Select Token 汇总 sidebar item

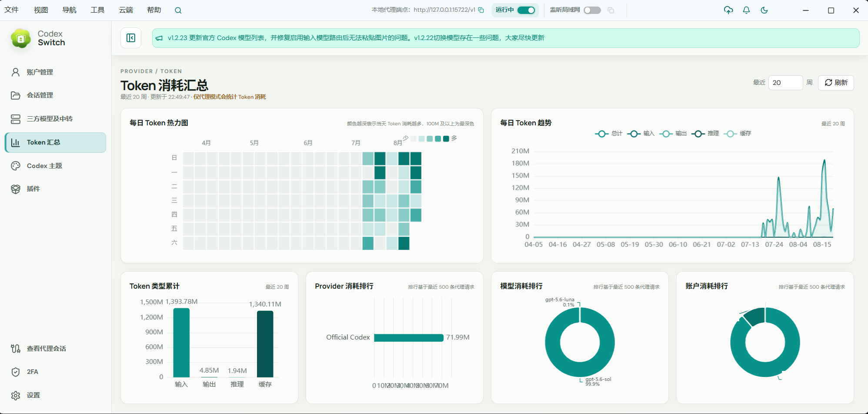click(x=55, y=142)
